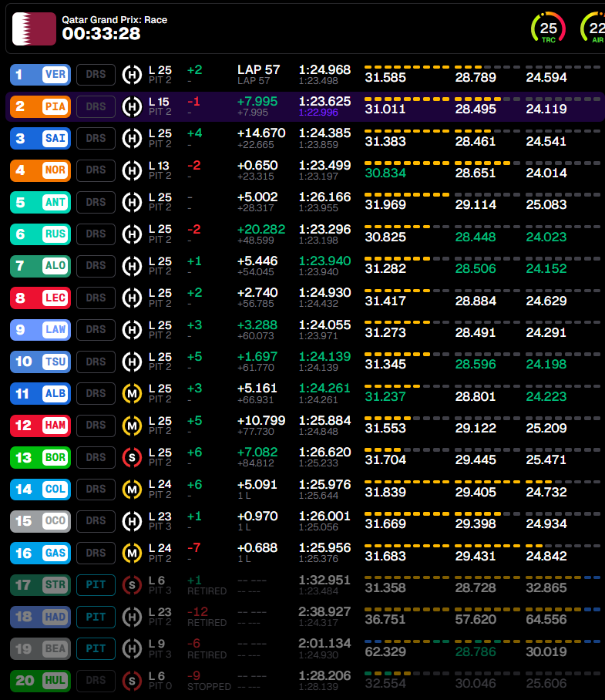The image size is (605, 700).
Task: Click STR's soft tyre icon
Action: pyautogui.click(x=132, y=585)
